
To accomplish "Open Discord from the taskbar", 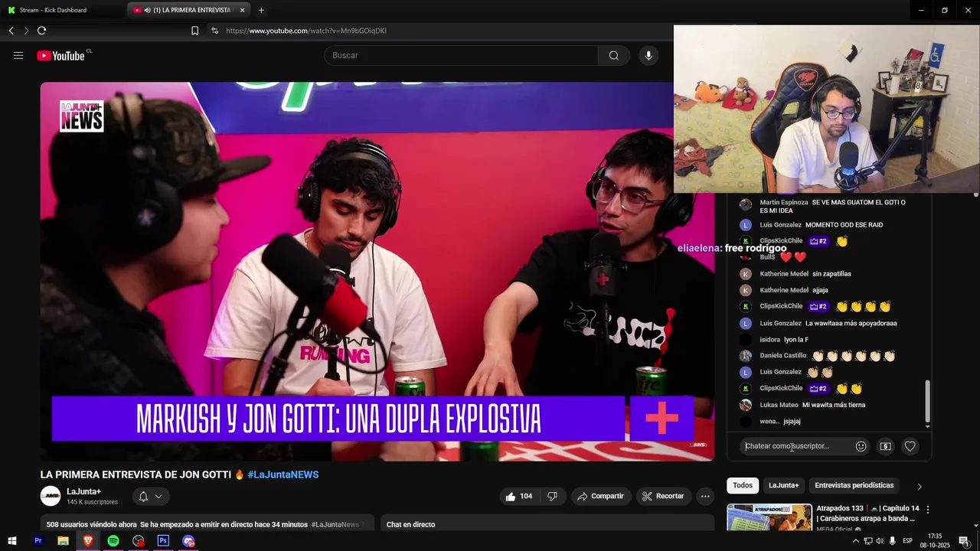I will click(x=188, y=541).
